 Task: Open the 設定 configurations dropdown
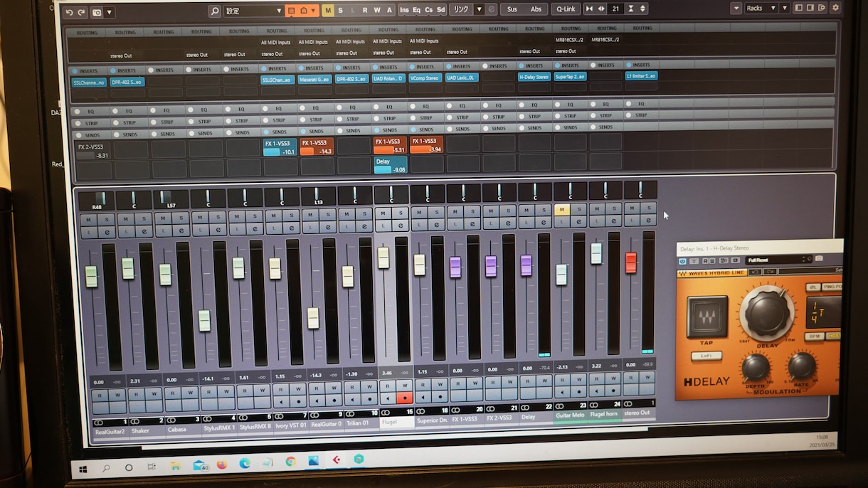[253, 11]
